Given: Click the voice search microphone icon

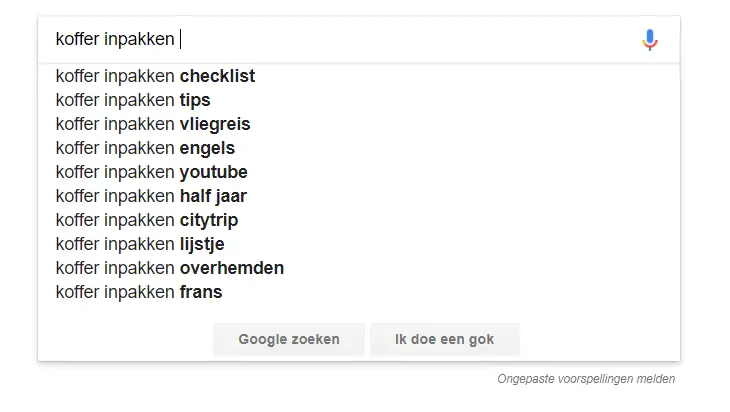Looking at the screenshot, I should click(x=650, y=40).
